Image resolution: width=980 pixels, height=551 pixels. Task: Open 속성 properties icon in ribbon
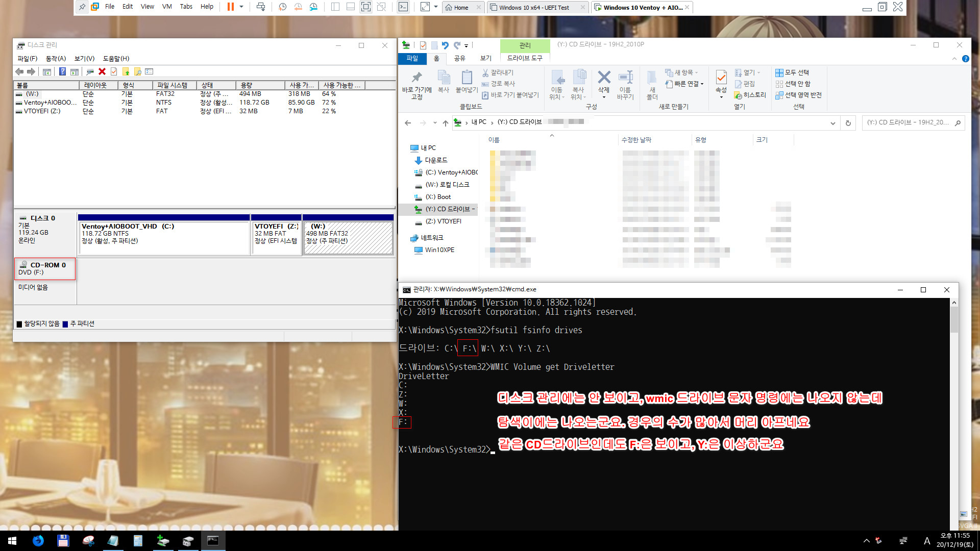[721, 78]
